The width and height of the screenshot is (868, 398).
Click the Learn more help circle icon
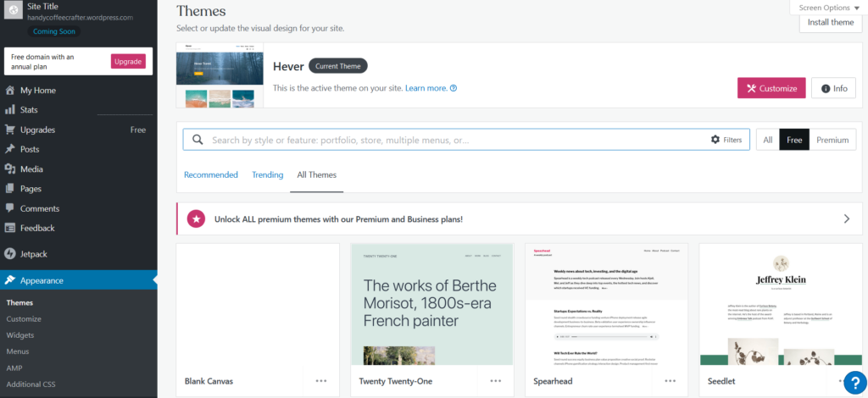click(x=453, y=88)
